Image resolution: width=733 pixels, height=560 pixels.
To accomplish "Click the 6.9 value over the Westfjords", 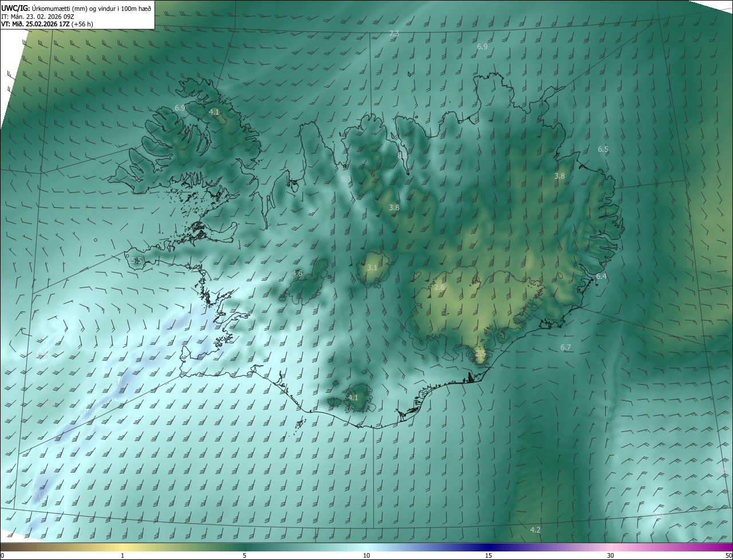I will [180, 108].
